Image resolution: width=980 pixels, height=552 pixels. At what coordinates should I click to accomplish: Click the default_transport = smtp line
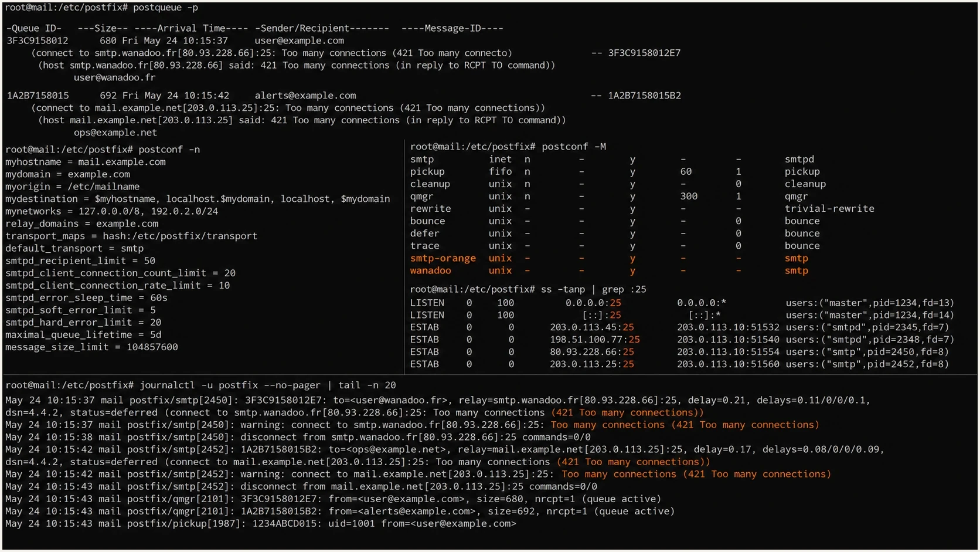(x=74, y=248)
